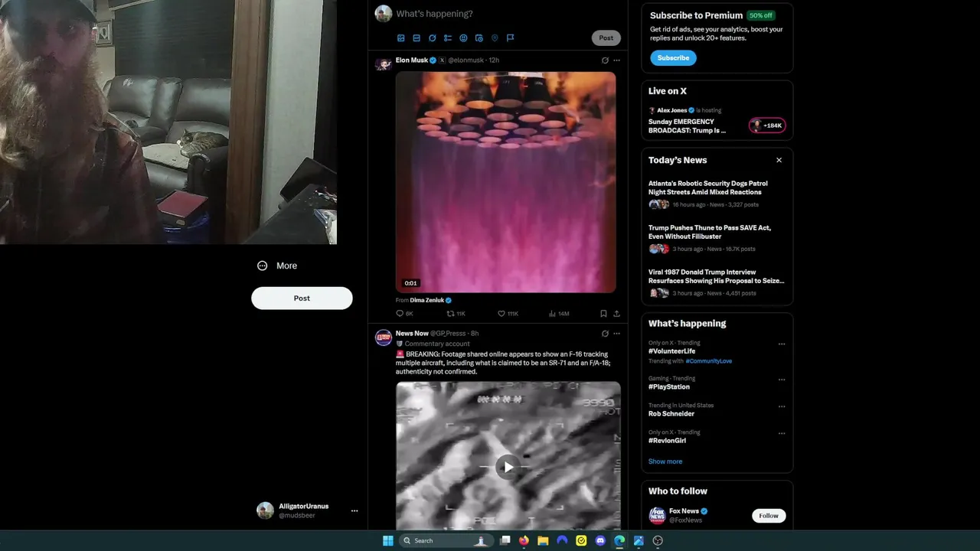Open Elon Musk profile avatar on post
The width and height of the screenshot is (980, 551).
click(384, 64)
